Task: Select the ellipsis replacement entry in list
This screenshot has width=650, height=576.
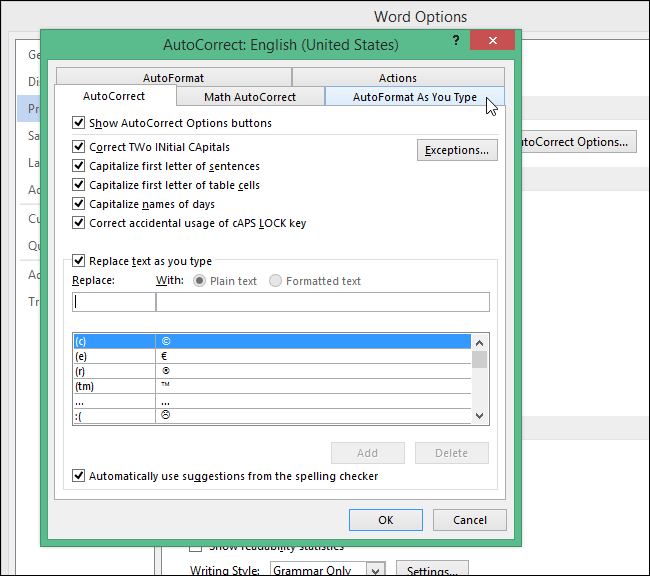Action: click(x=272, y=401)
